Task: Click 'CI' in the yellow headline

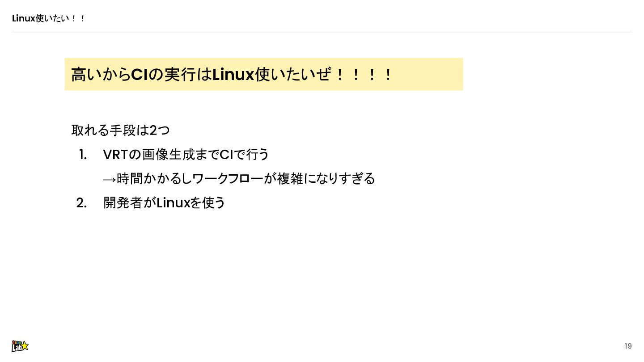Action: point(139,75)
